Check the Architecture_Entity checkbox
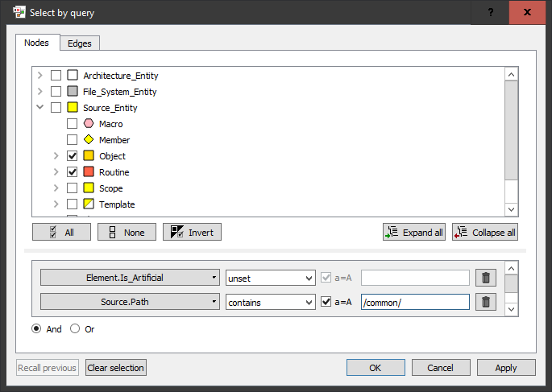 (56, 75)
